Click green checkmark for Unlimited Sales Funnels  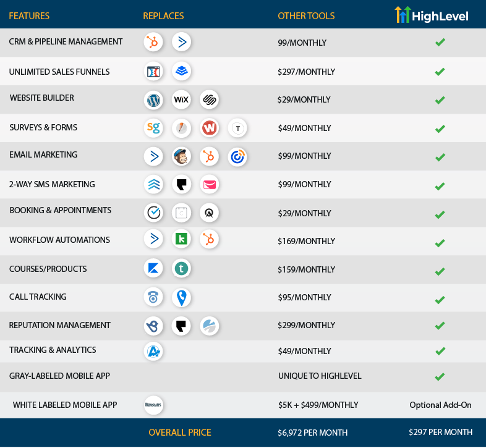click(440, 72)
